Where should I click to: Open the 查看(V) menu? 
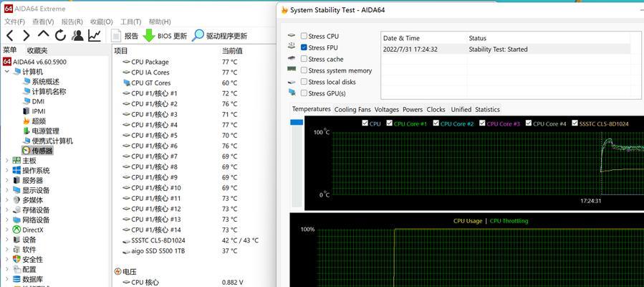pos(43,22)
